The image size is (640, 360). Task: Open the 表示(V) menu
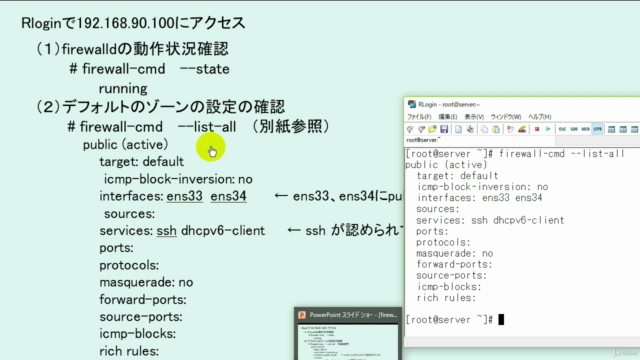474,117
